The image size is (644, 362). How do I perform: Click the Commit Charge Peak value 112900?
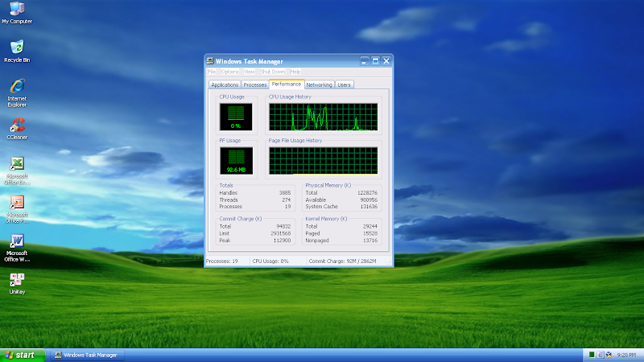point(283,240)
